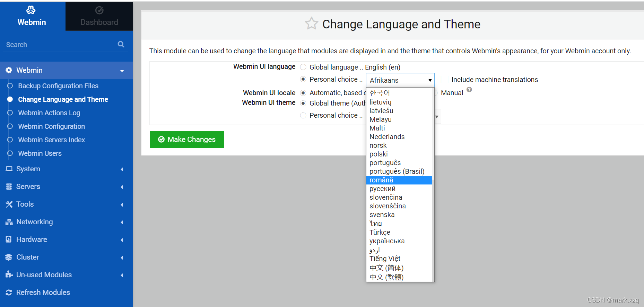
Task: Click the gear icon beside Webmin
Action: [x=9, y=70]
